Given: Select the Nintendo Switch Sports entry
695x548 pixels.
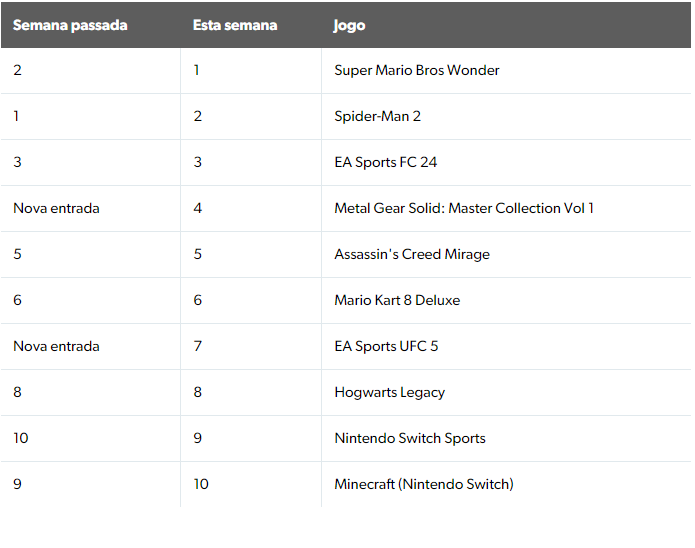Looking at the screenshot, I should (x=409, y=438).
